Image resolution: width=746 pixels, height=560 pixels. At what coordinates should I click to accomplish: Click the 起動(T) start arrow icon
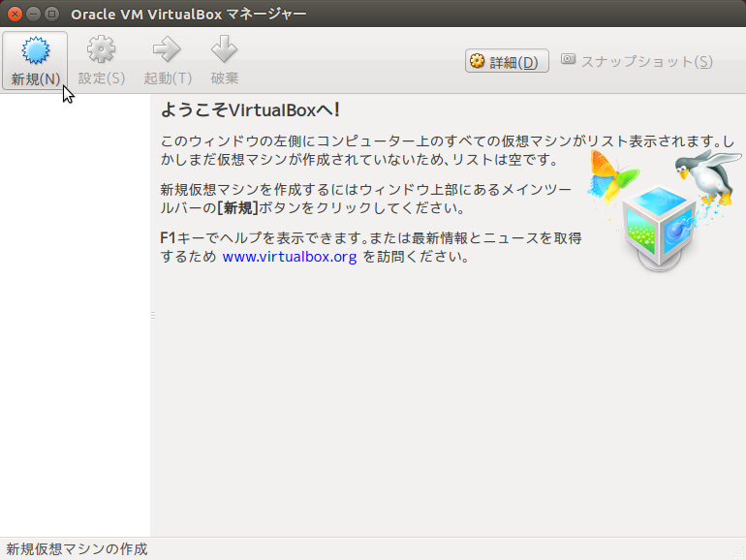168,60
